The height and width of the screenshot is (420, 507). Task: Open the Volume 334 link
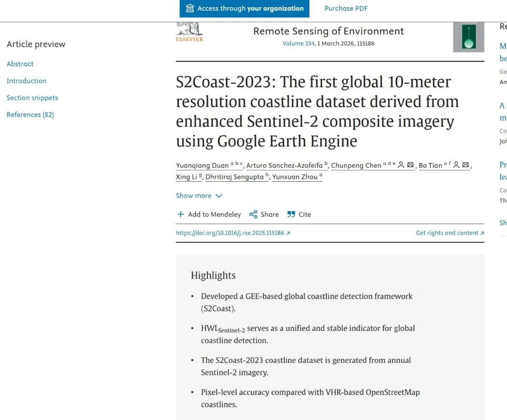[x=298, y=43]
